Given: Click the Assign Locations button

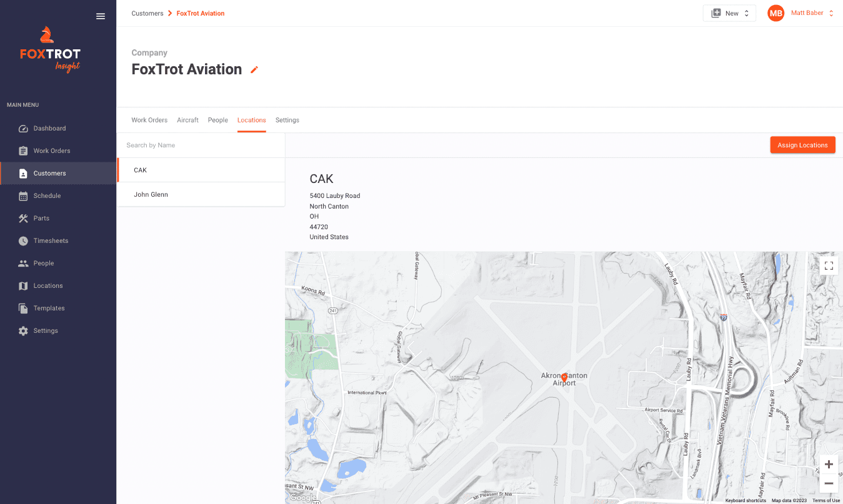Looking at the screenshot, I should (802, 145).
